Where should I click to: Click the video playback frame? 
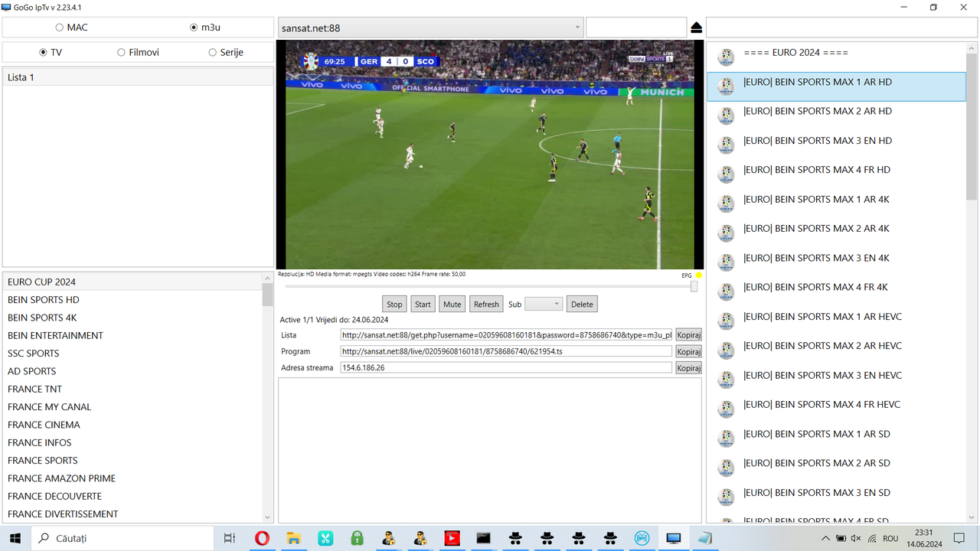coord(490,154)
